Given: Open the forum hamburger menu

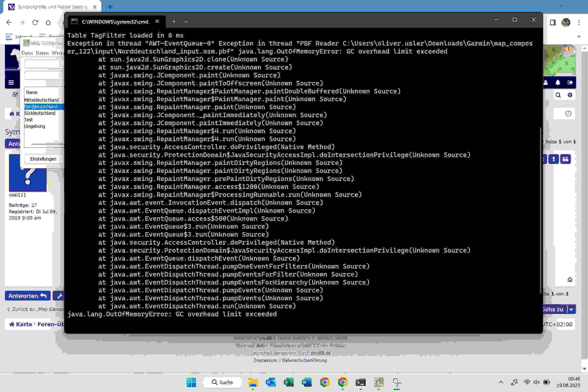Looking at the screenshot, I should pyautogui.click(x=11, y=82).
